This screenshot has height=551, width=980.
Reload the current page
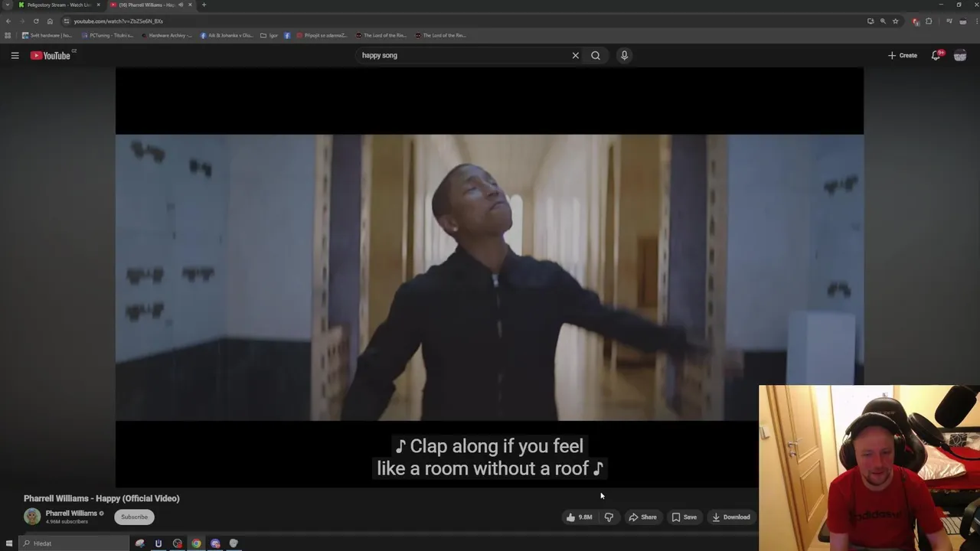(36, 21)
